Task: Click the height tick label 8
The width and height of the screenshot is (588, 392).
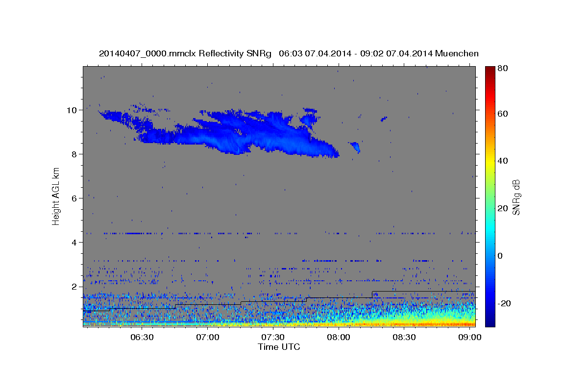Action: (74, 154)
